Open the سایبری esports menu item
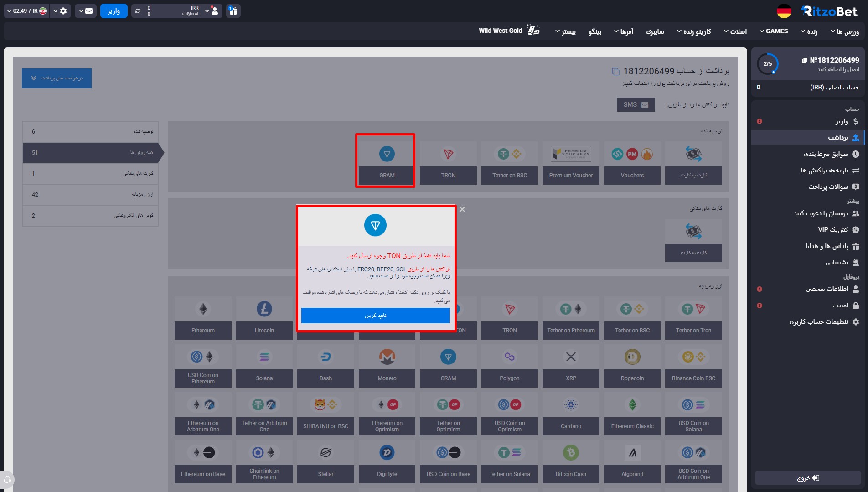 (x=655, y=31)
